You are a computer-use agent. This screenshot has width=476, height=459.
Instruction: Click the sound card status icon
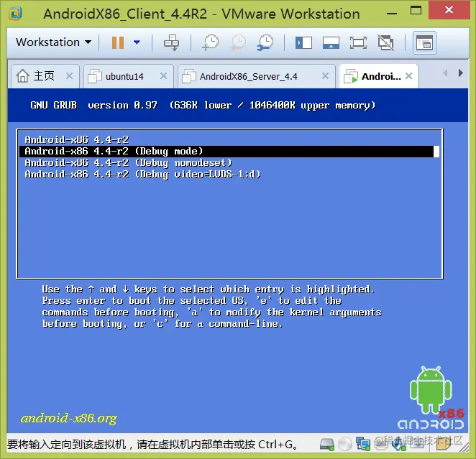click(398, 444)
